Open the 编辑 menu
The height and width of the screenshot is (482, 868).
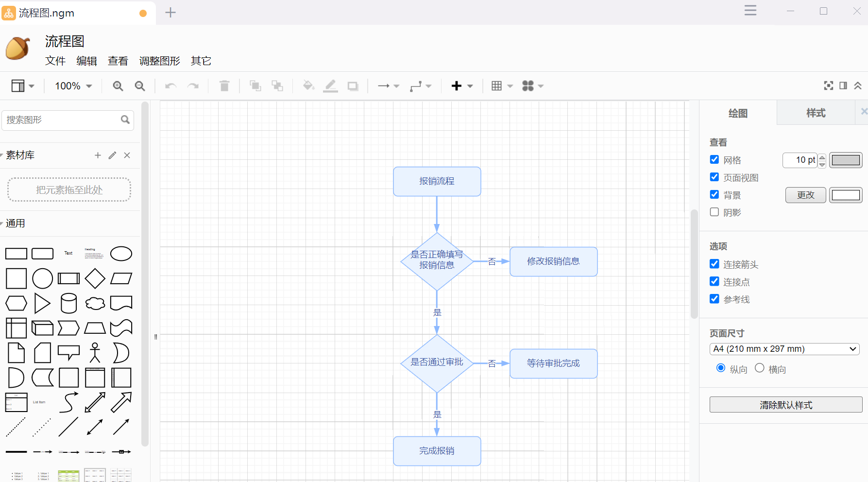[87, 61]
